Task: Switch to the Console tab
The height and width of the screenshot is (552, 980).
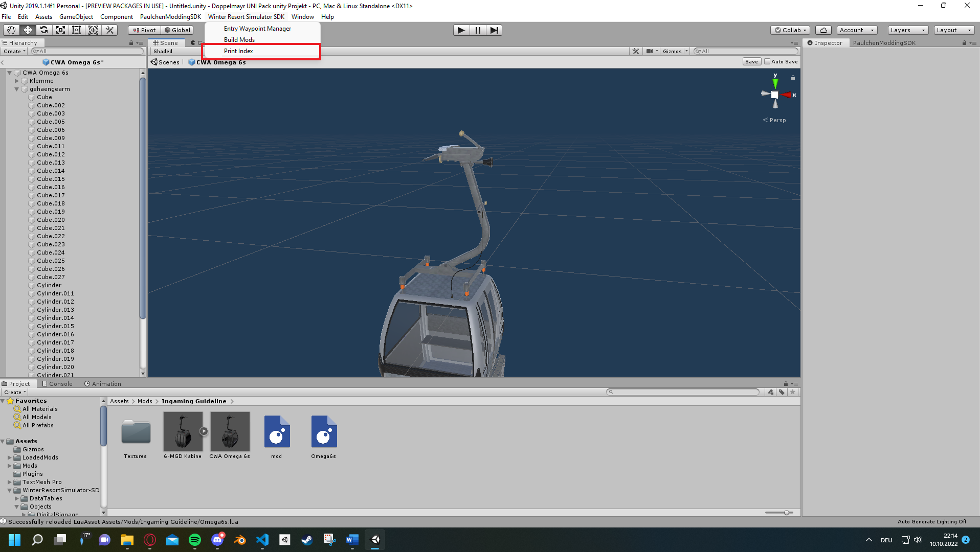Action: tap(57, 384)
